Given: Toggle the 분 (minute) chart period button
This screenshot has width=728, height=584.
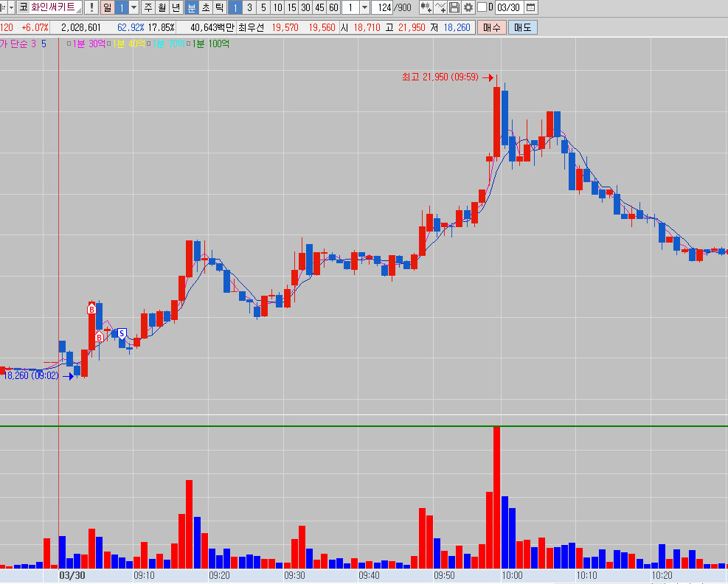Looking at the screenshot, I should 192,7.
